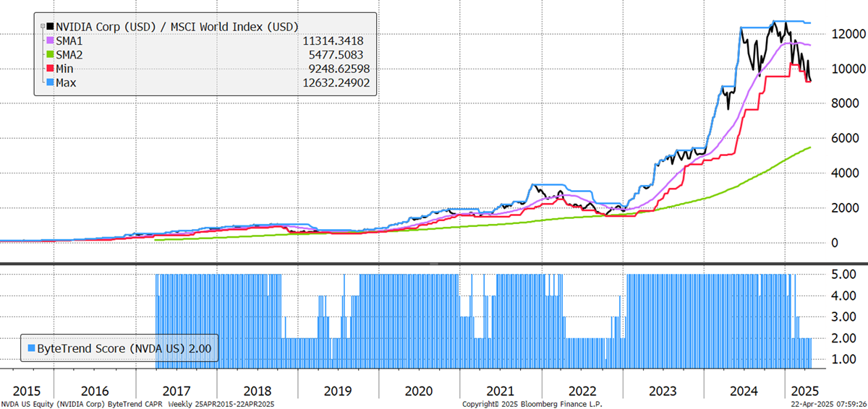Click the blue ByteTrend Score legend swatch

[30, 348]
